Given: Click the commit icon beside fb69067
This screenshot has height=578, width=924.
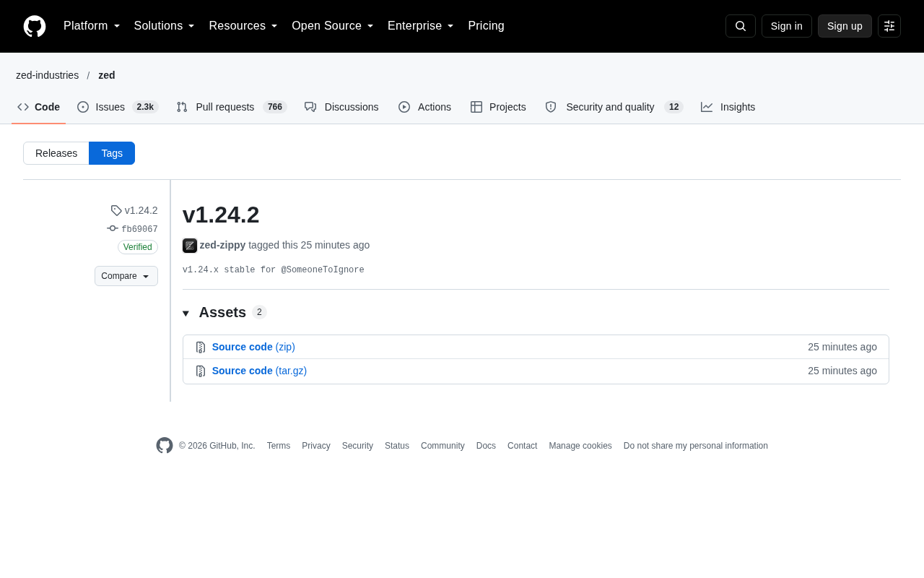Looking at the screenshot, I should point(113,228).
